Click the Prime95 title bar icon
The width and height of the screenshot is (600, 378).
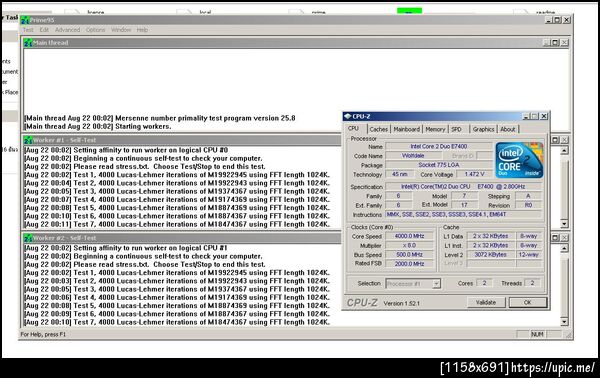(25, 20)
